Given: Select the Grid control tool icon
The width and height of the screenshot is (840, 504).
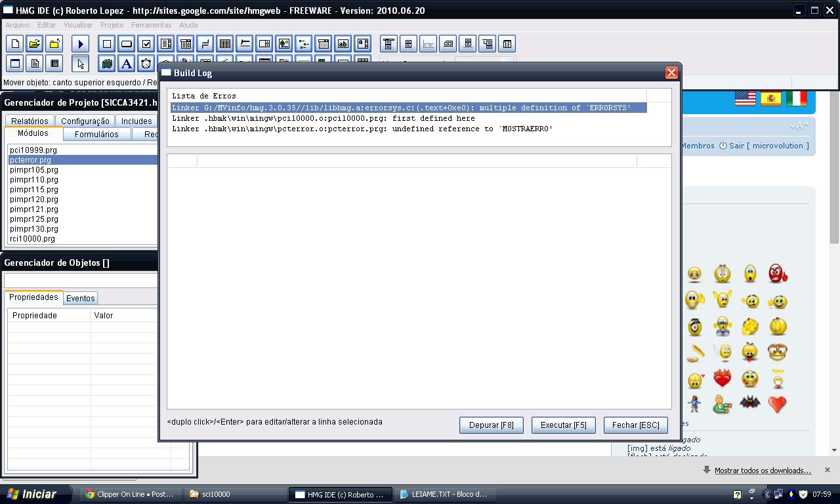Looking at the screenshot, I should [225, 44].
